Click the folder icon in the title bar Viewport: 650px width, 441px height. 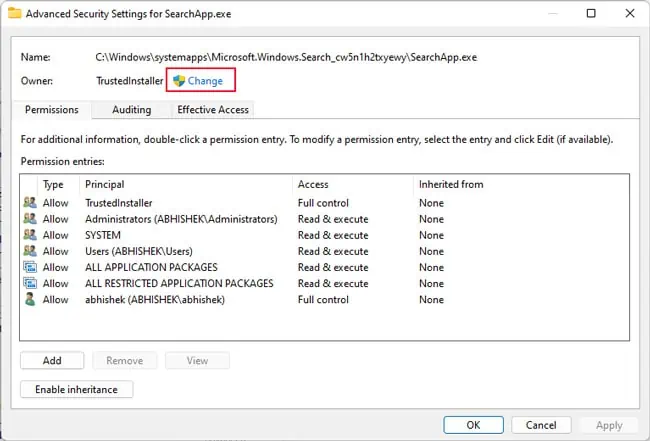(x=15, y=13)
